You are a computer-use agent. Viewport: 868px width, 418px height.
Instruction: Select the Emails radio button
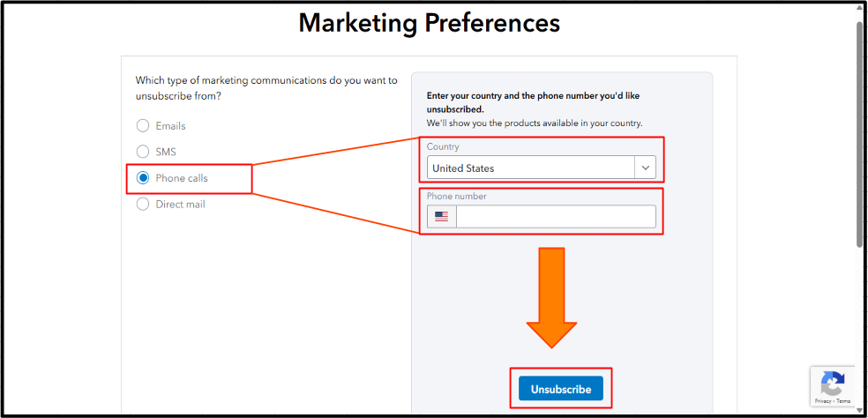[x=143, y=126]
